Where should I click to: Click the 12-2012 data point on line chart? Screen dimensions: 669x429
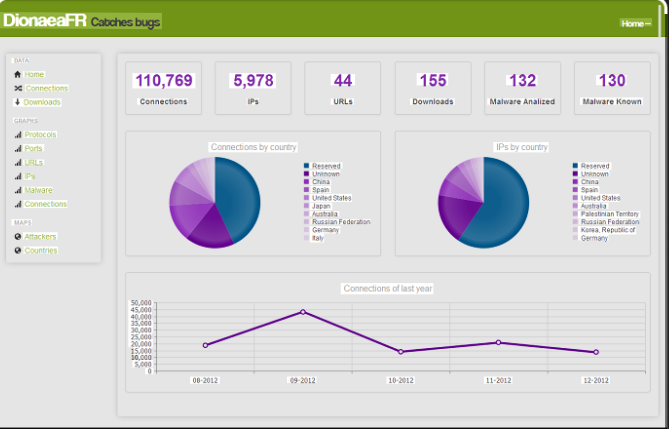[596, 352]
